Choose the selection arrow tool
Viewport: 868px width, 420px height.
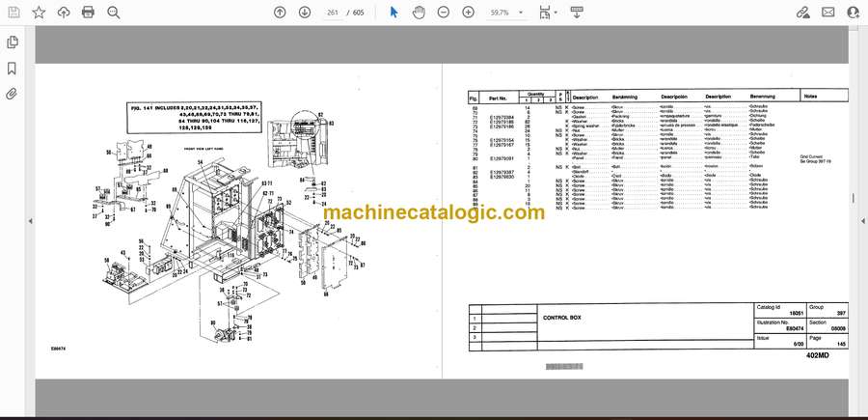click(x=393, y=13)
